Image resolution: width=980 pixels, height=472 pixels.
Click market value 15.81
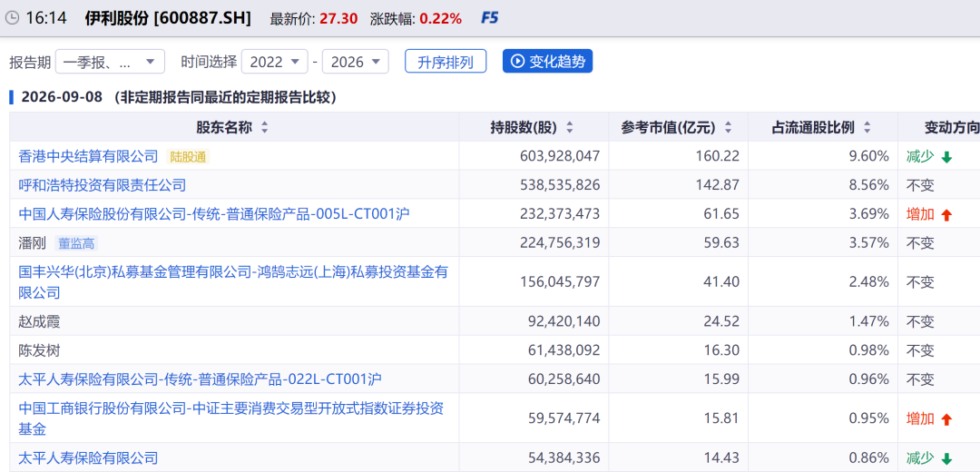[x=723, y=418]
